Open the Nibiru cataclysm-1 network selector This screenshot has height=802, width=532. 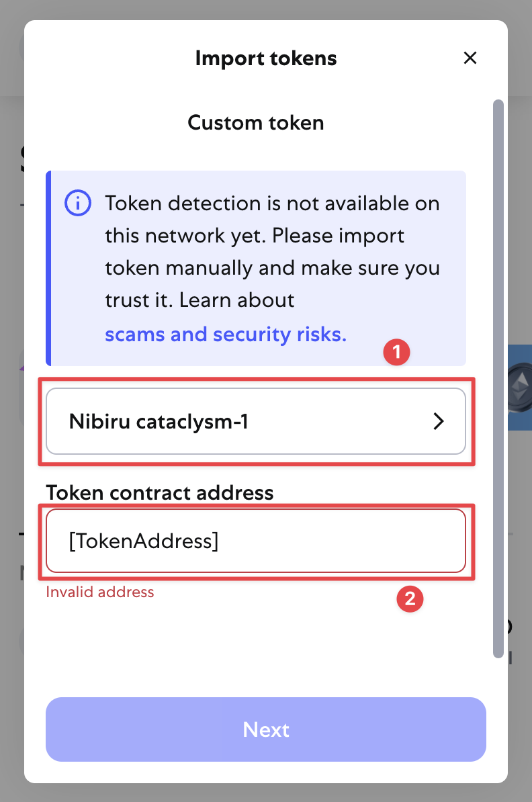pyautogui.click(x=256, y=421)
